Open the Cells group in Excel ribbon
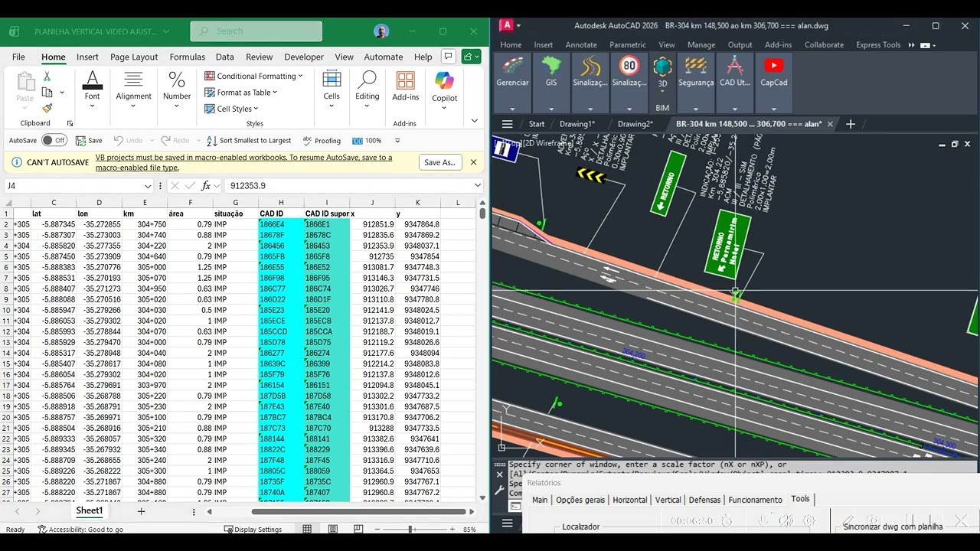 [332, 90]
